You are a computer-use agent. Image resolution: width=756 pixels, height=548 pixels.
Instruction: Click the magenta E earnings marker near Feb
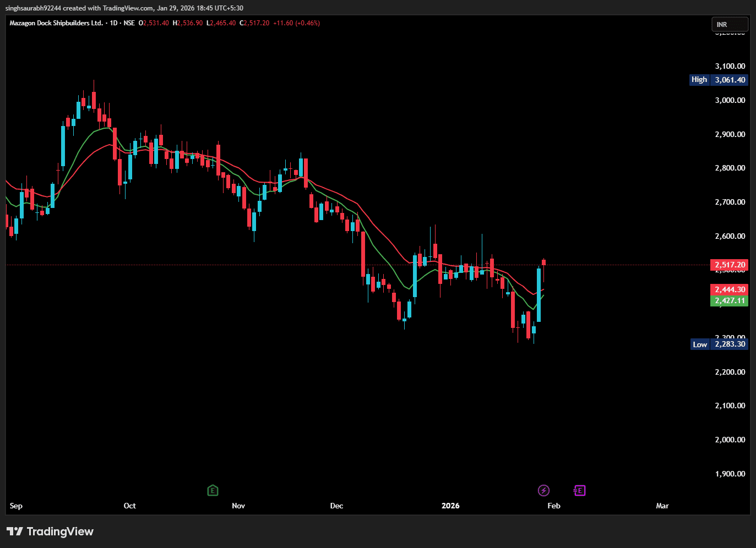pyautogui.click(x=579, y=490)
